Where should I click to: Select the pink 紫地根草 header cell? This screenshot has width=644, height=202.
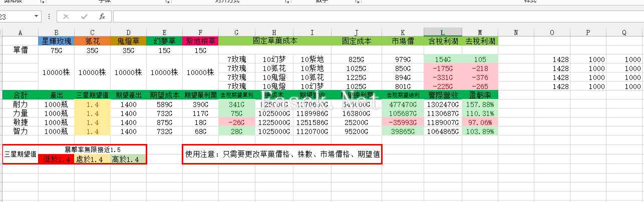[x=200, y=41]
